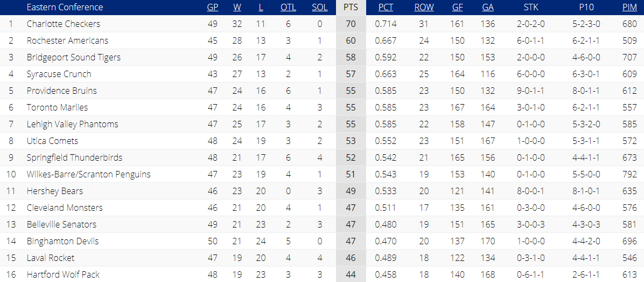The height and width of the screenshot is (282, 644).
Task: Sort by ROW column header
Action: pyautogui.click(x=424, y=8)
